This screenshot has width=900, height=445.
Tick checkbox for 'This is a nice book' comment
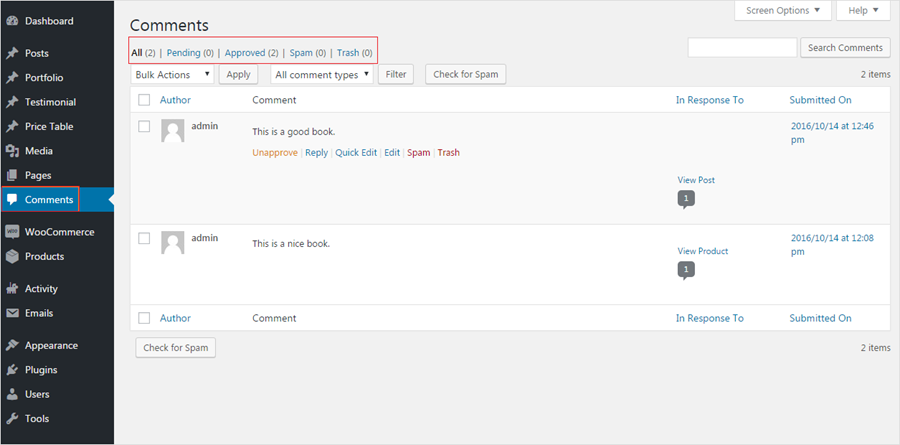(x=144, y=238)
